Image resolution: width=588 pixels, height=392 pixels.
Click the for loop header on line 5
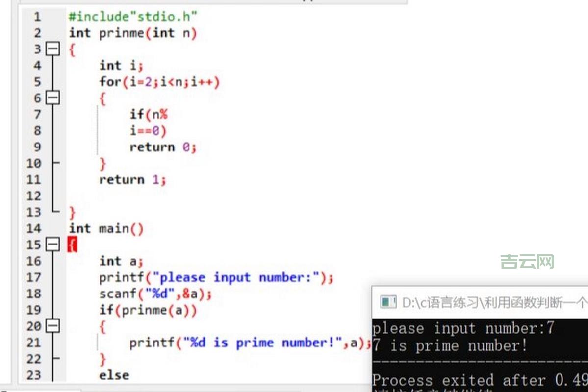[159, 82]
